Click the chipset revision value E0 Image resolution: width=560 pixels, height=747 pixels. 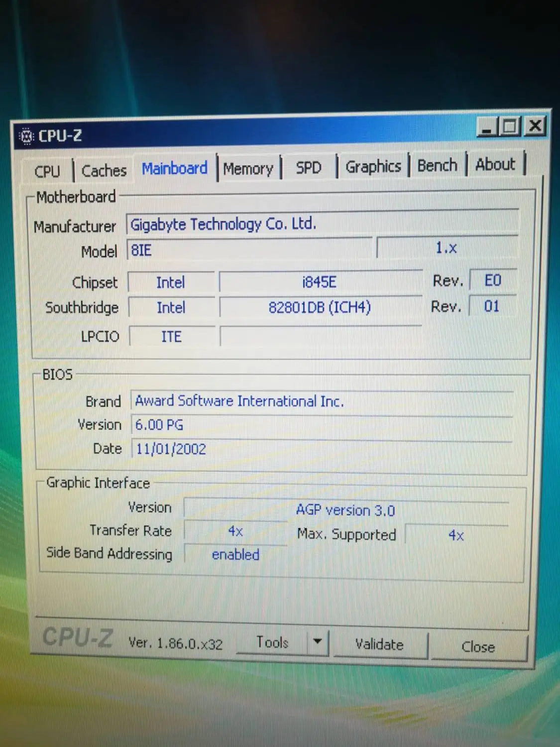coord(493,280)
